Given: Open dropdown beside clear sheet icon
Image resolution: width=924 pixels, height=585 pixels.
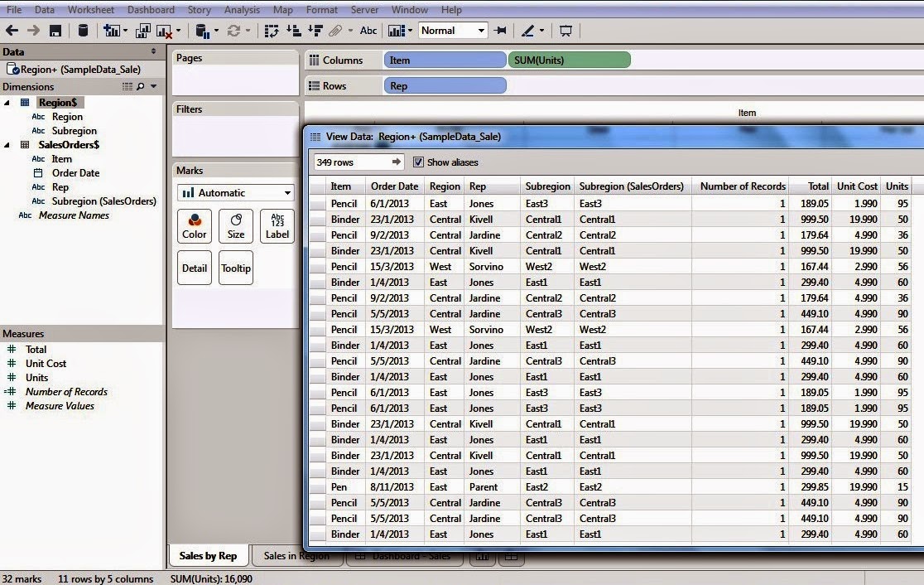Looking at the screenshot, I should 178,31.
